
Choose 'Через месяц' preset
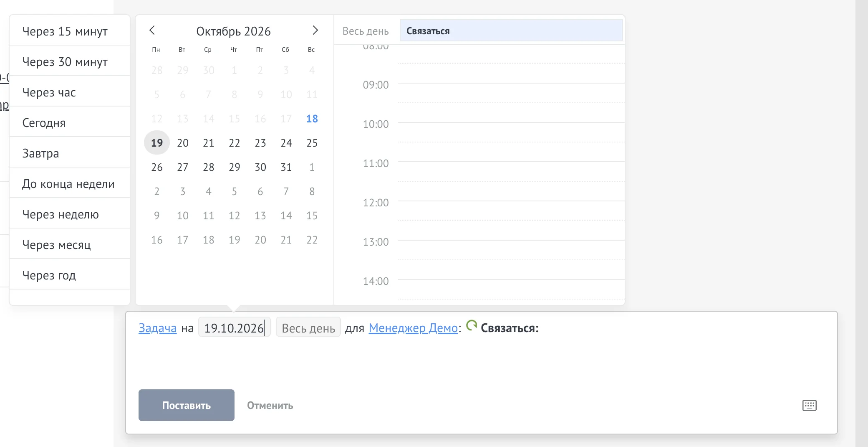(x=70, y=245)
